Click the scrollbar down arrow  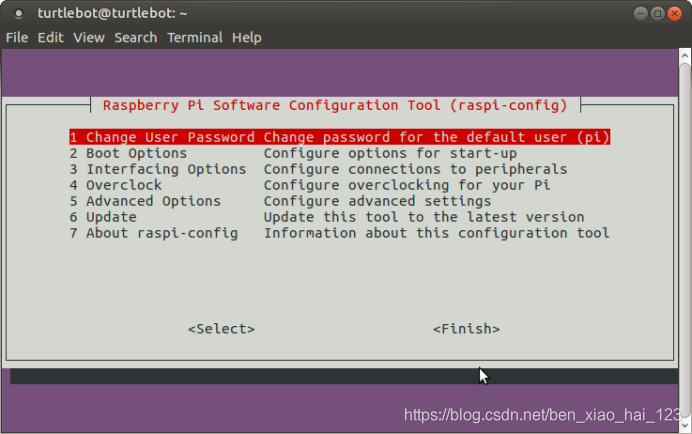click(x=685, y=425)
